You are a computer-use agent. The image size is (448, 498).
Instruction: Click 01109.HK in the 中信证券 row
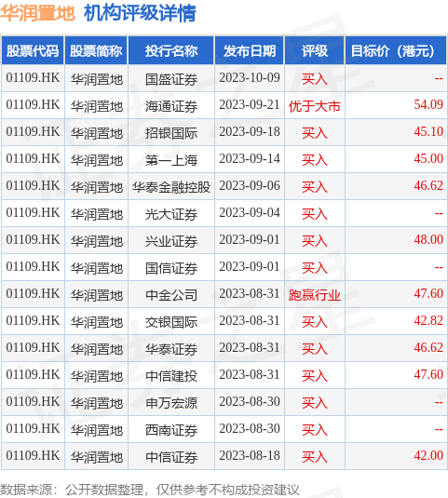(x=33, y=456)
